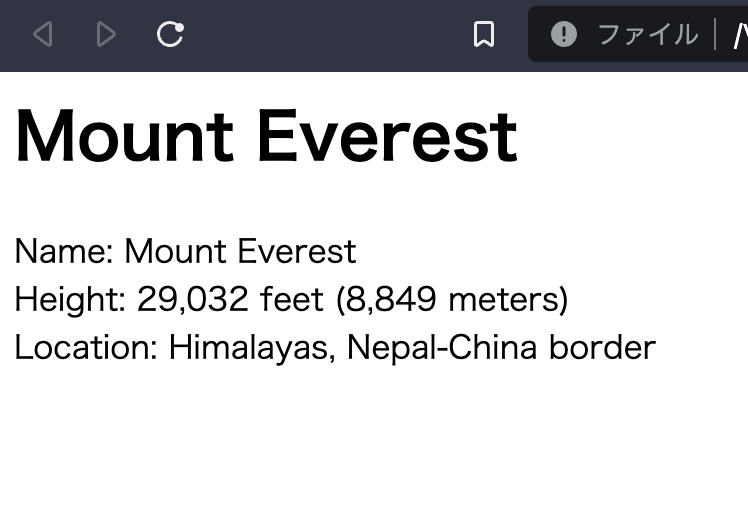
Task: Click the word Mount in the heading
Action: pyautogui.click(x=125, y=136)
